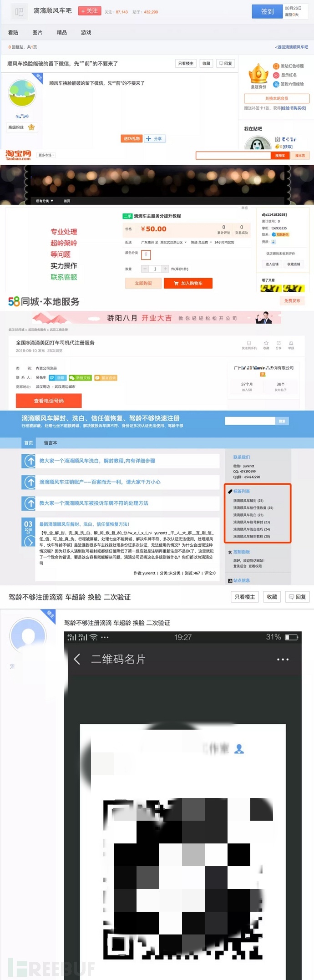The height and width of the screenshot is (980, 314).
Task: Increase quantity with the plus button
Action: coord(165,269)
